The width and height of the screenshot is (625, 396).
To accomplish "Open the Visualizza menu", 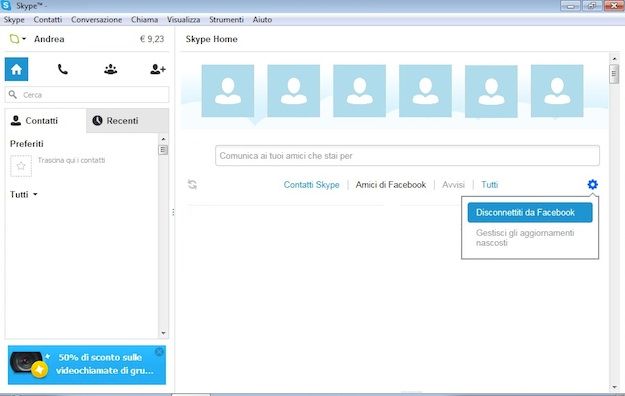I will click(x=183, y=20).
